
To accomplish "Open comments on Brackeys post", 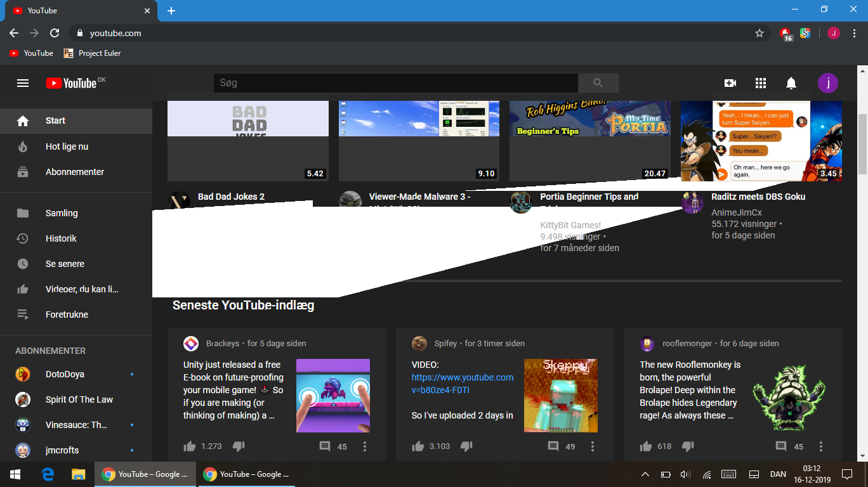I will coord(325,446).
